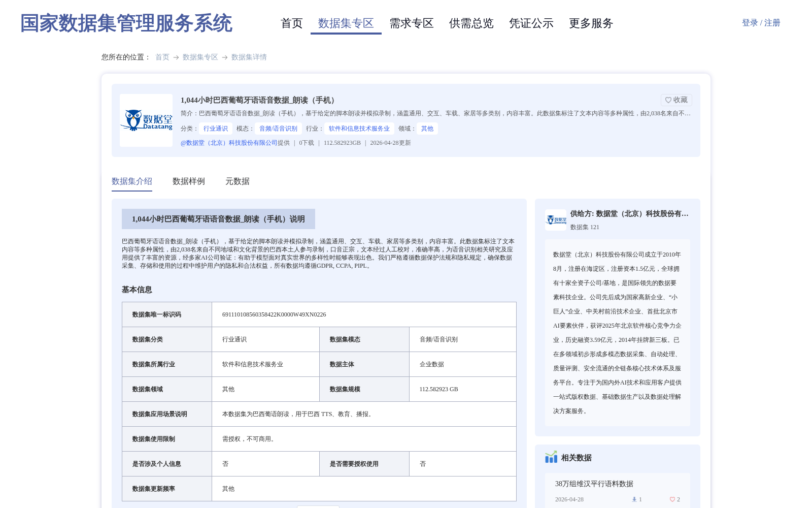The image size is (812, 508).
Task: Click the 2026-04-28更新 text in header
Action: [x=390, y=143]
